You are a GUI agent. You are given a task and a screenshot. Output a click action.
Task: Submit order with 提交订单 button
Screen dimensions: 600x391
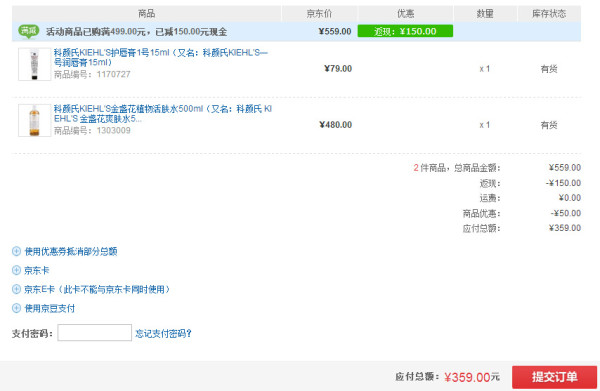pyautogui.click(x=554, y=377)
